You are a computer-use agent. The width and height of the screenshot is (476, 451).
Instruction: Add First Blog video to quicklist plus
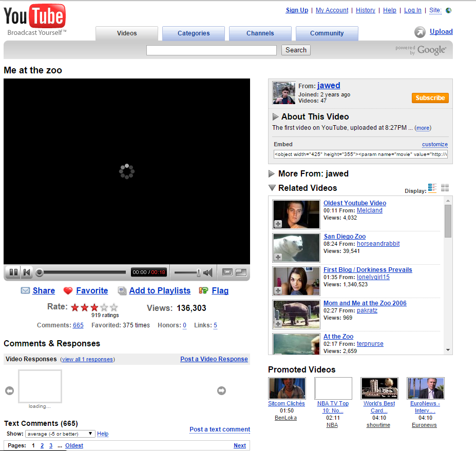278,290
